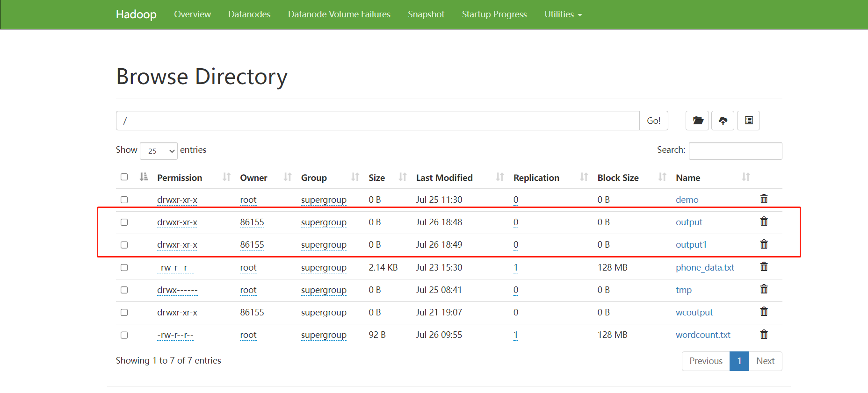Click the -rw-r--r-- permission of wordcount.txt
The image size is (868, 393).
tap(175, 335)
